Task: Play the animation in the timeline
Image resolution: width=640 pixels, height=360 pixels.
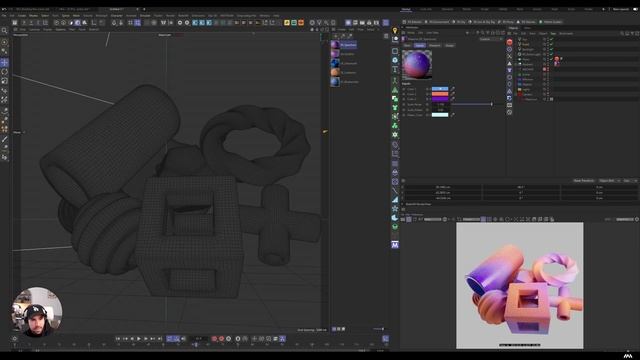Action: pyautogui.click(x=139, y=339)
